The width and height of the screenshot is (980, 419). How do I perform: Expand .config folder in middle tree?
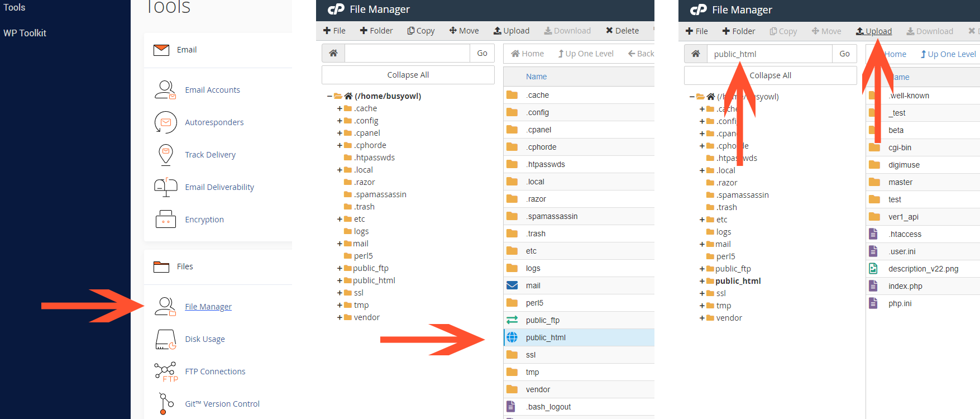[x=340, y=121]
